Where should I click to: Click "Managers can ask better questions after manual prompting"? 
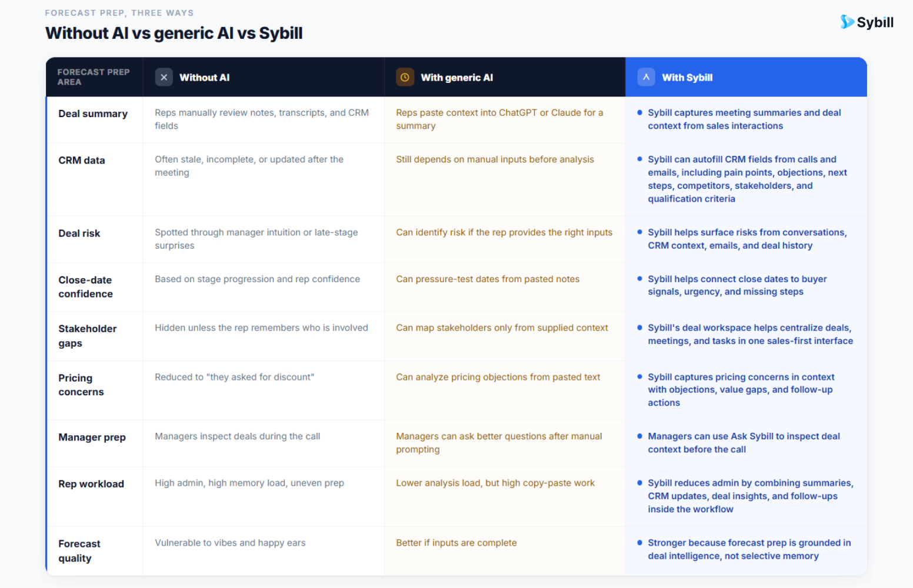coord(499,443)
